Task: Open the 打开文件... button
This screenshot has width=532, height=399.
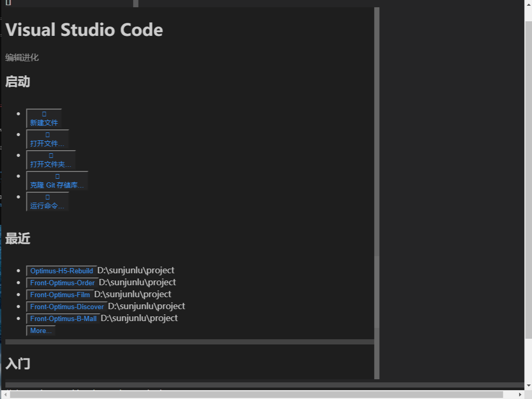Action: click(47, 139)
